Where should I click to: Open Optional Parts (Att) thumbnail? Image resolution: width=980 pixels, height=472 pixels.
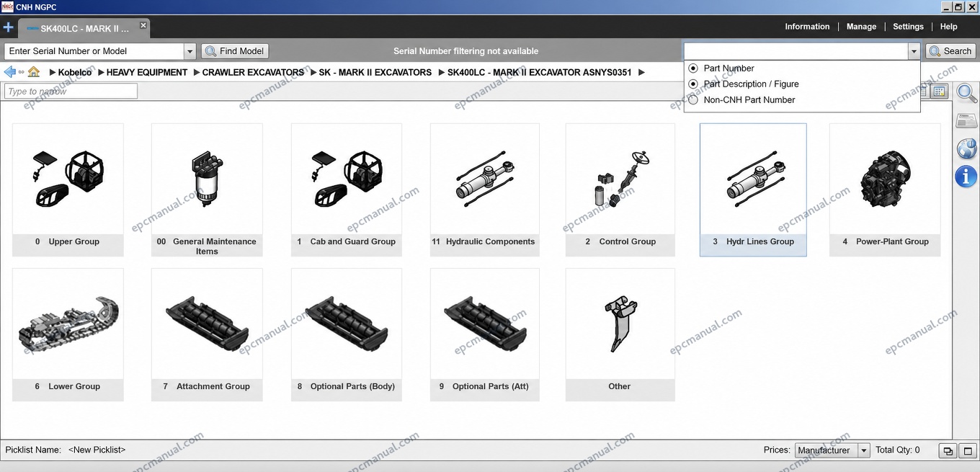point(484,334)
